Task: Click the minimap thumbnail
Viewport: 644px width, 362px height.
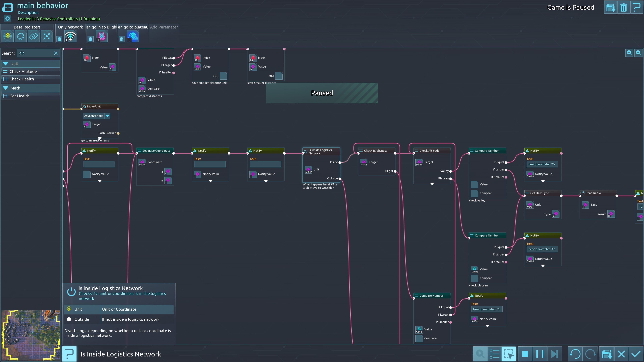Action: 31,335
